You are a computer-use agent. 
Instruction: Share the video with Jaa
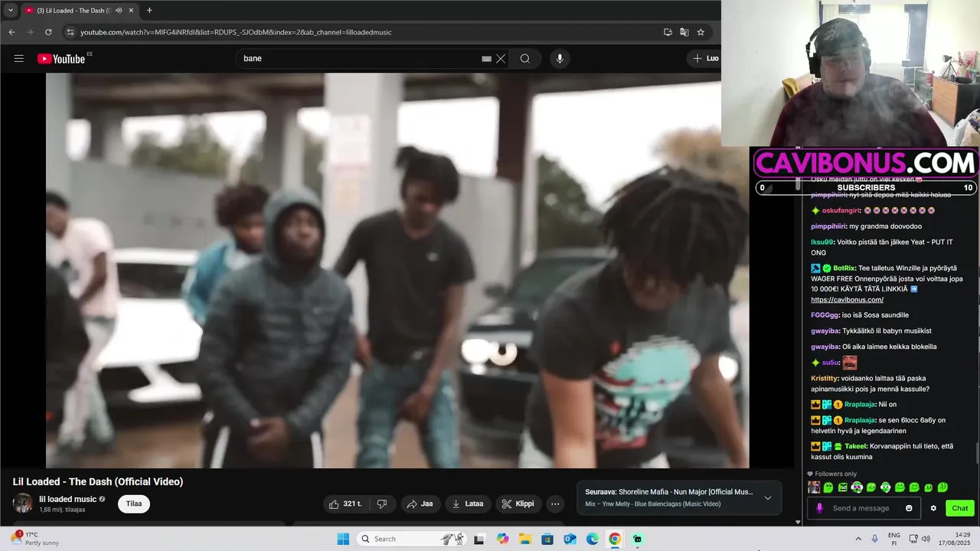click(420, 504)
